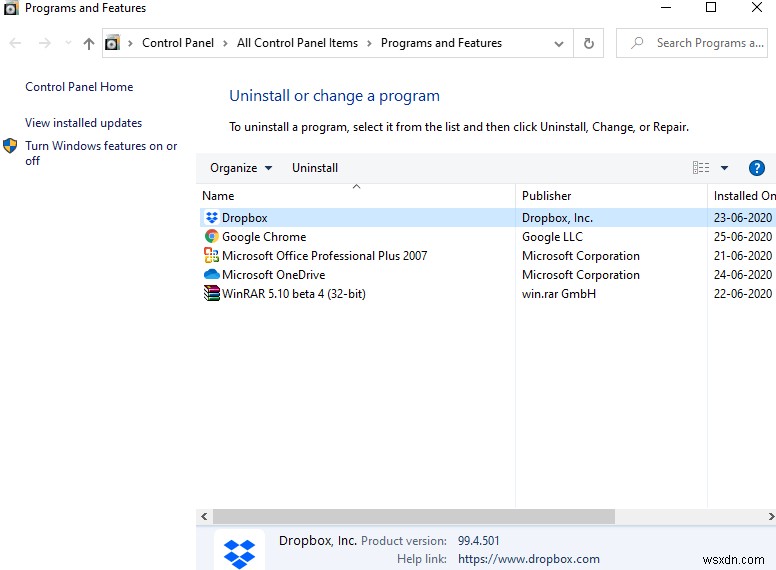Click the forward navigation arrow
The height and width of the screenshot is (570, 776).
point(45,44)
